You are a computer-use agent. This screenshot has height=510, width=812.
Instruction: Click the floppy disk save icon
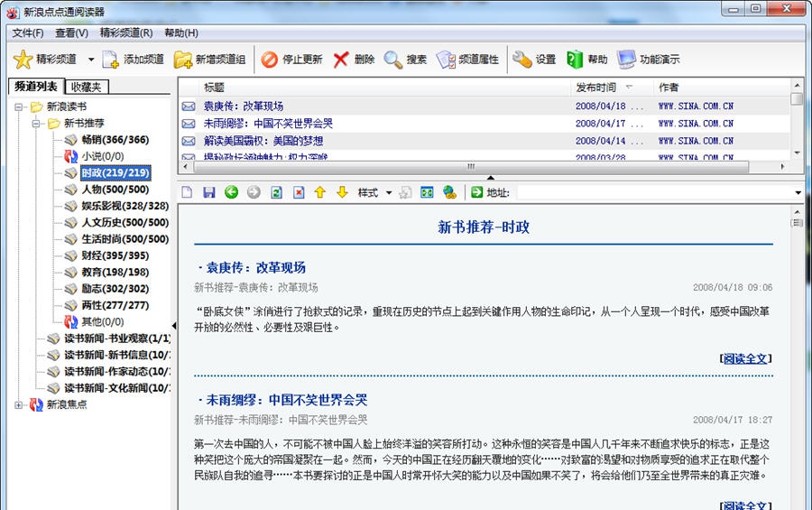[209, 193]
